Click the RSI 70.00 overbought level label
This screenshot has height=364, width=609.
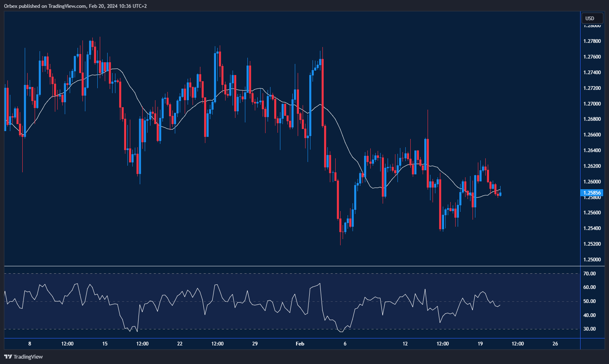(x=590, y=274)
